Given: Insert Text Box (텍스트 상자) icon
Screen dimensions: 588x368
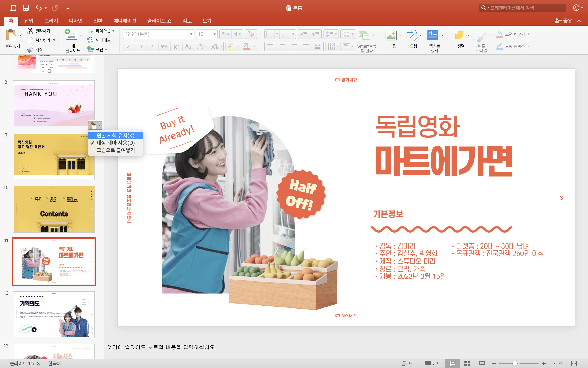Looking at the screenshot, I should (x=433, y=36).
